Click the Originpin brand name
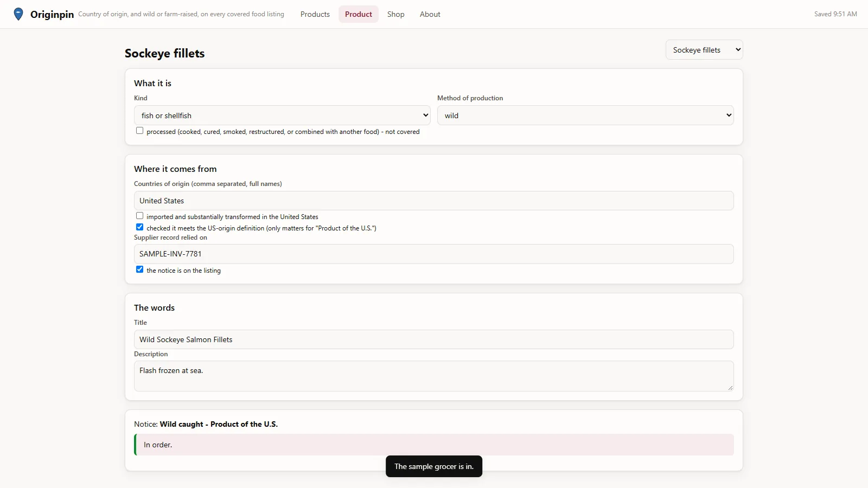 point(52,15)
